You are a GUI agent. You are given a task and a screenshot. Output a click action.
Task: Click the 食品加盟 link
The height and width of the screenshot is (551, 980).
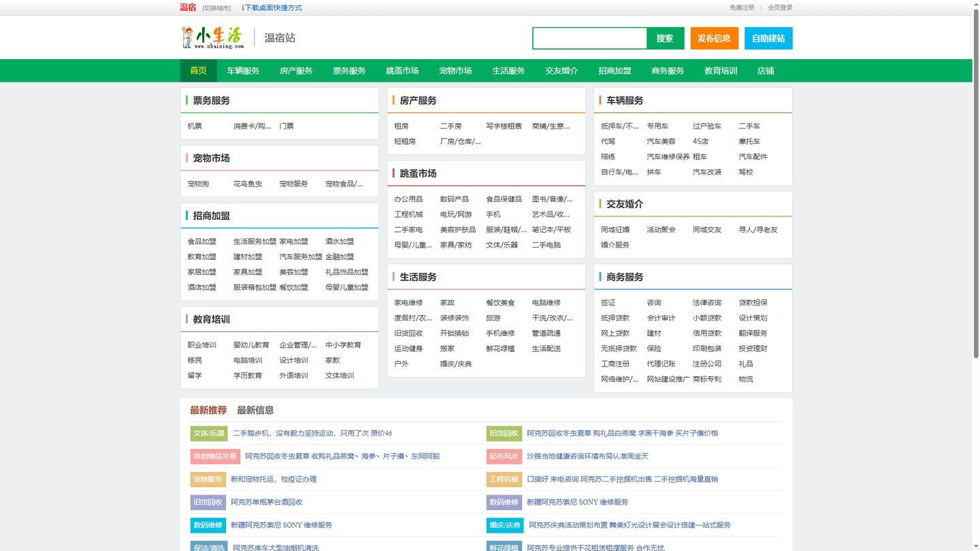(x=202, y=242)
